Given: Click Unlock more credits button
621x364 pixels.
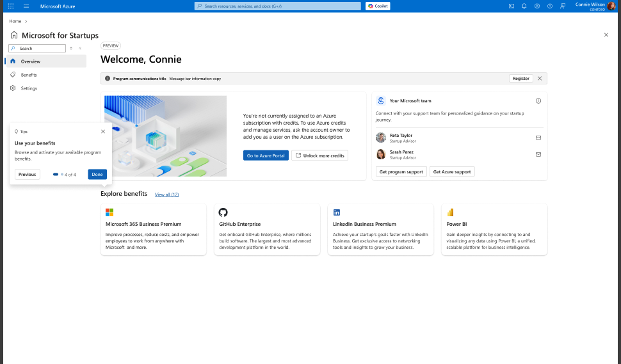Looking at the screenshot, I should 319,155.
